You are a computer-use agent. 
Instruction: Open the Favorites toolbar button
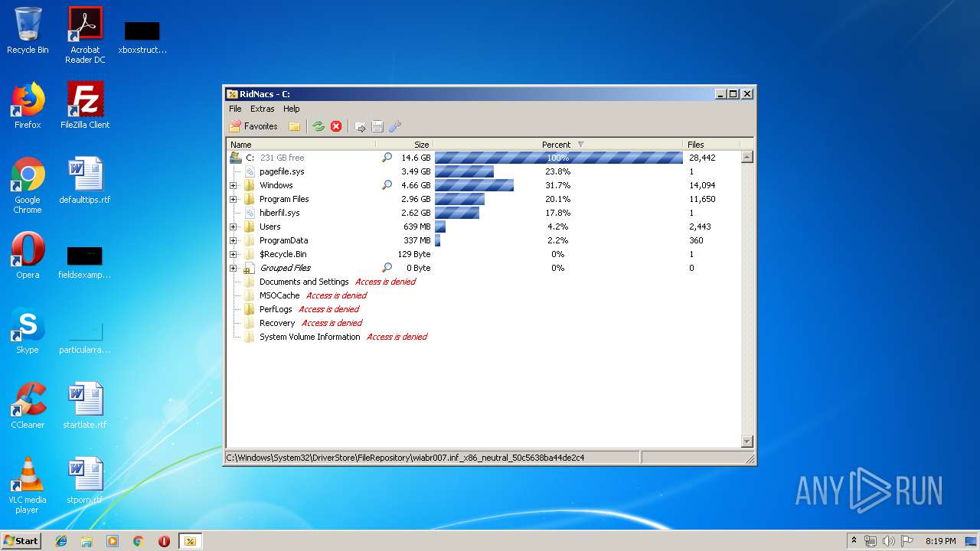click(254, 126)
